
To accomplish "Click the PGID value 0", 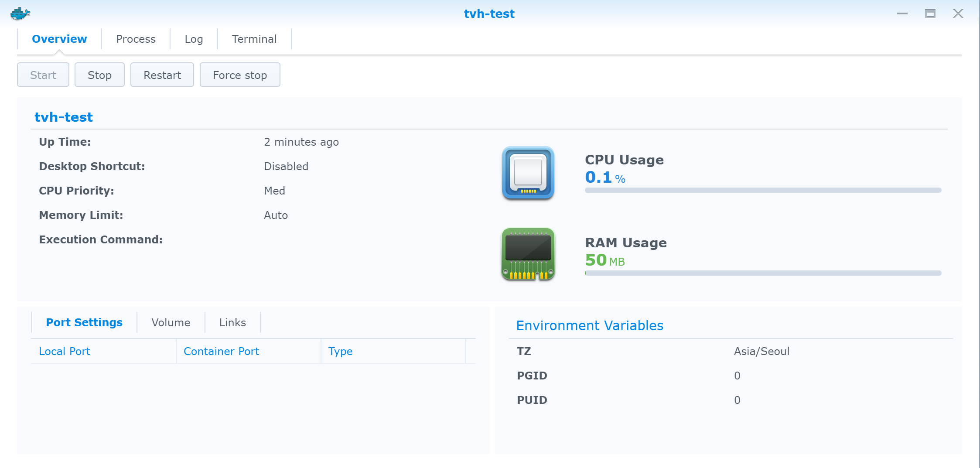I will tap(737, 376).
